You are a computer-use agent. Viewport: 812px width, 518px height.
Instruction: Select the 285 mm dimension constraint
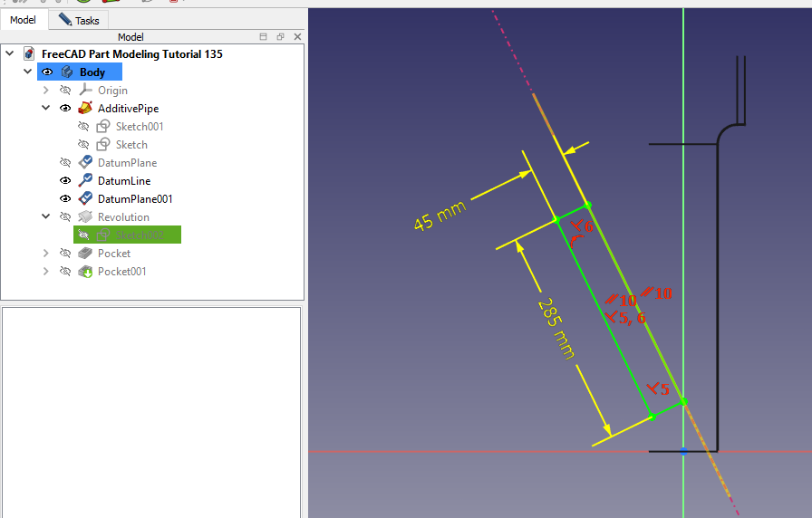coord(556,328)
